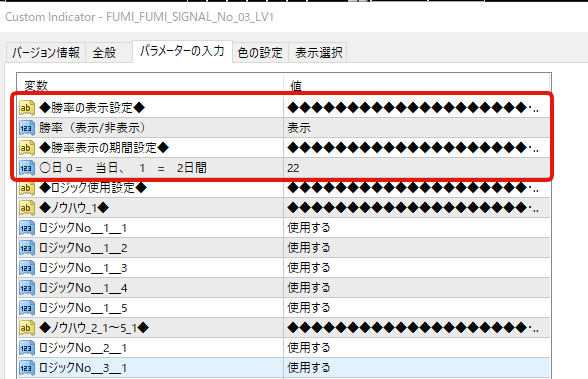The height and width of the screenshot is (379, 588).
Task: Click the ab icon beside ◆ノウハウ_1◆
Action: [x=27, y=208]
